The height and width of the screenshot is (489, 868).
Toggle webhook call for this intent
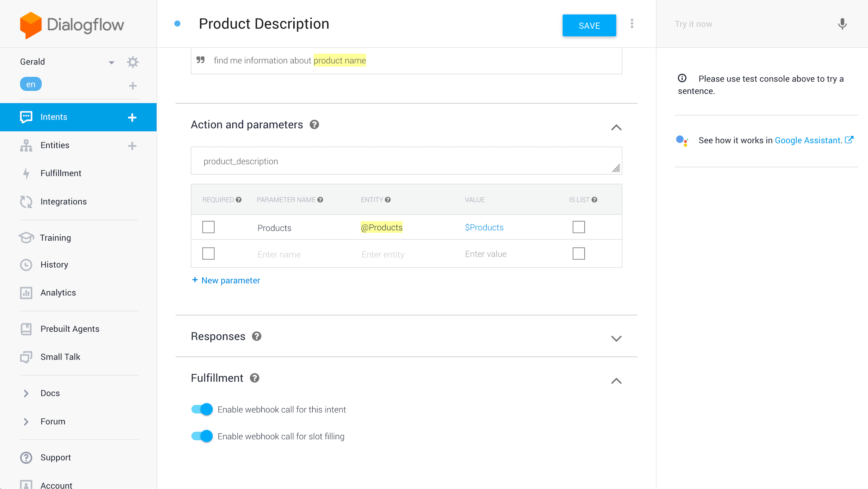(x=202, y=409)
